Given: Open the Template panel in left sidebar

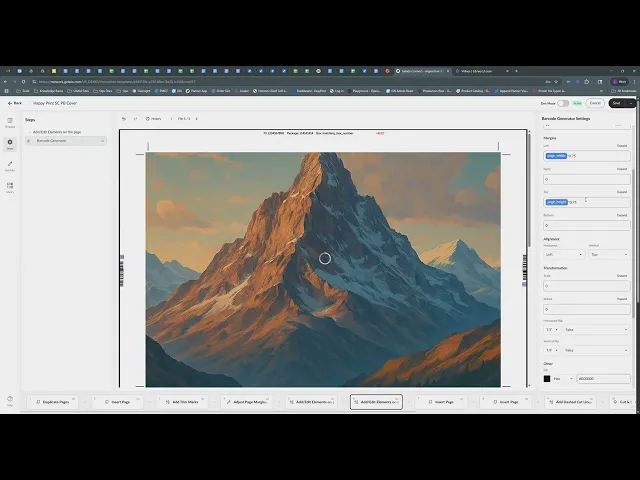Looking at the screenshot, I should pos(10,122).
